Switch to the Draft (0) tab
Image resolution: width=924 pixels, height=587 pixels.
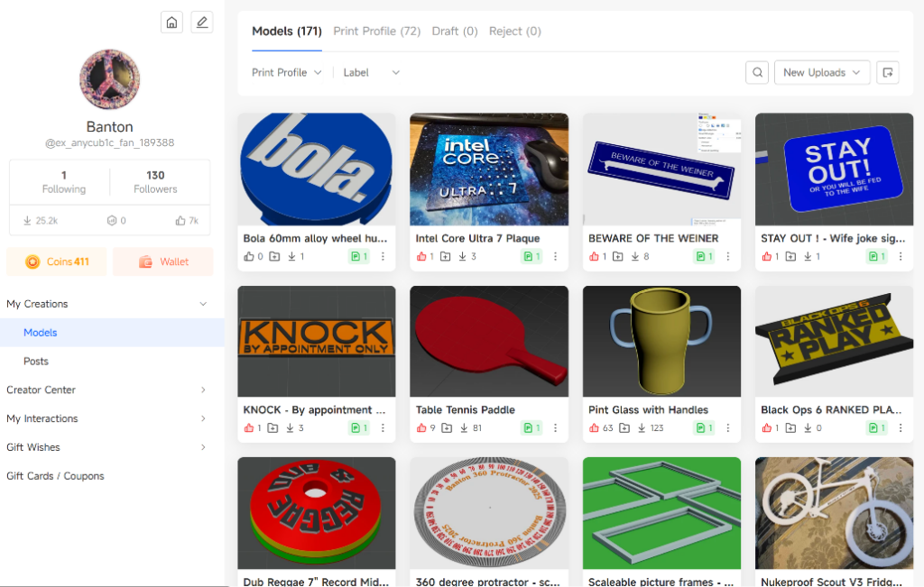pos(455,32)
